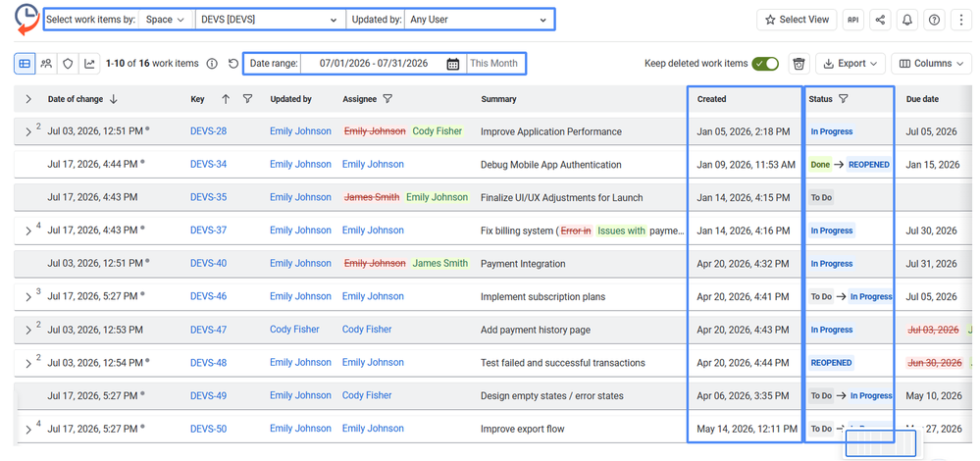
Task: Filter the Assignee column
Action: [387, 99]
